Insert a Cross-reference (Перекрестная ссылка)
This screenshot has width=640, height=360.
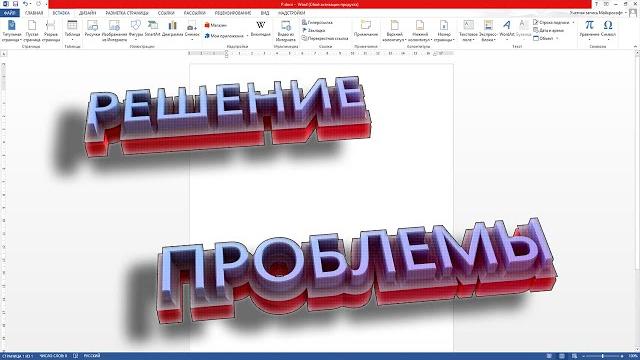tap(325, 38)
